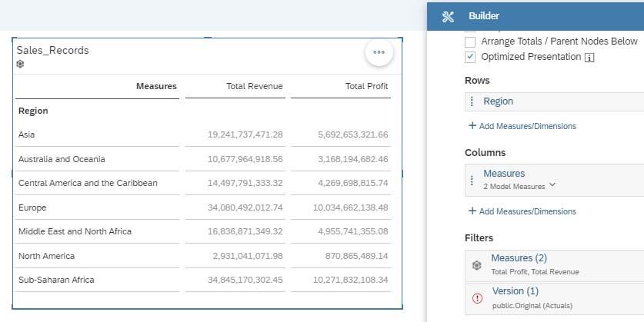The image size is (644, 322).
Task: Click the Sales_Records table title
Action: 52,51
